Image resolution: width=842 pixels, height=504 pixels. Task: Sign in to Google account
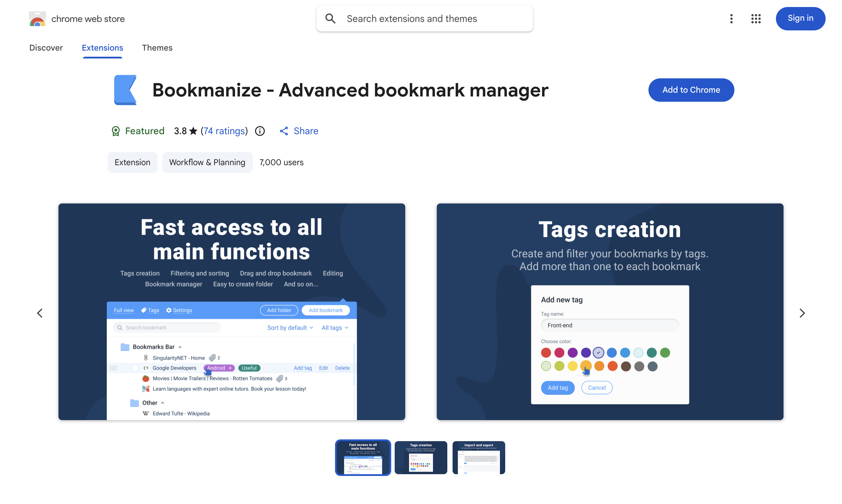pos(800,18)
